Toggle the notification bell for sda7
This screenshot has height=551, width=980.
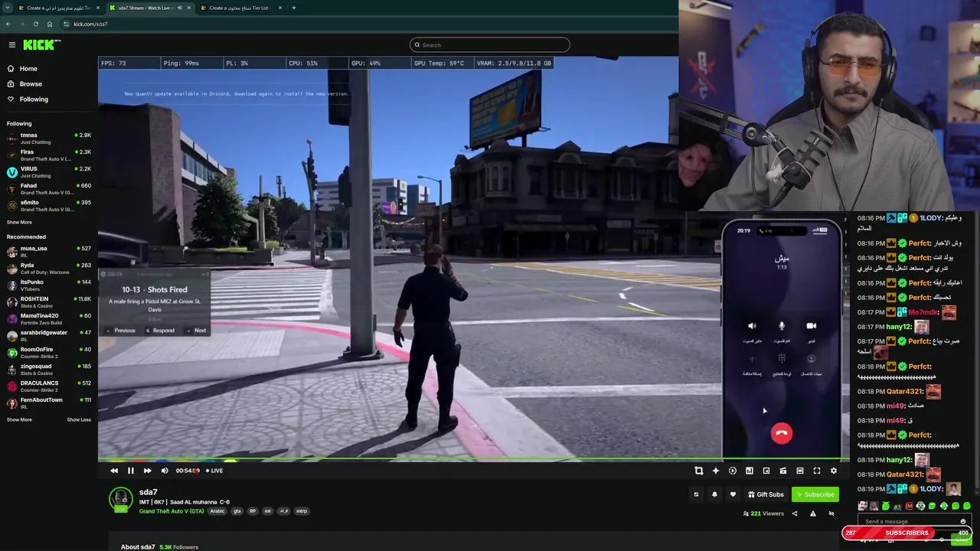pyautogui.click(x=714, y=494)
